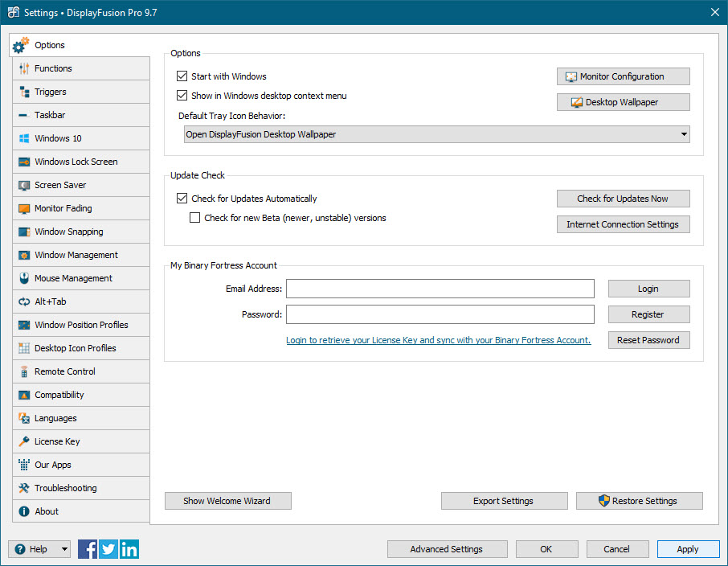Toggle Show in Windows desktop context menu

tap(182, 96)
